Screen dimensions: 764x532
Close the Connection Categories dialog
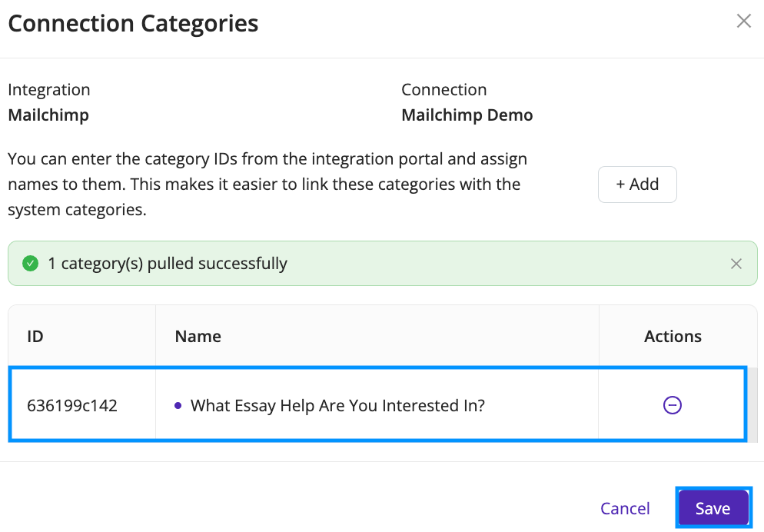[x=743, y=21]
